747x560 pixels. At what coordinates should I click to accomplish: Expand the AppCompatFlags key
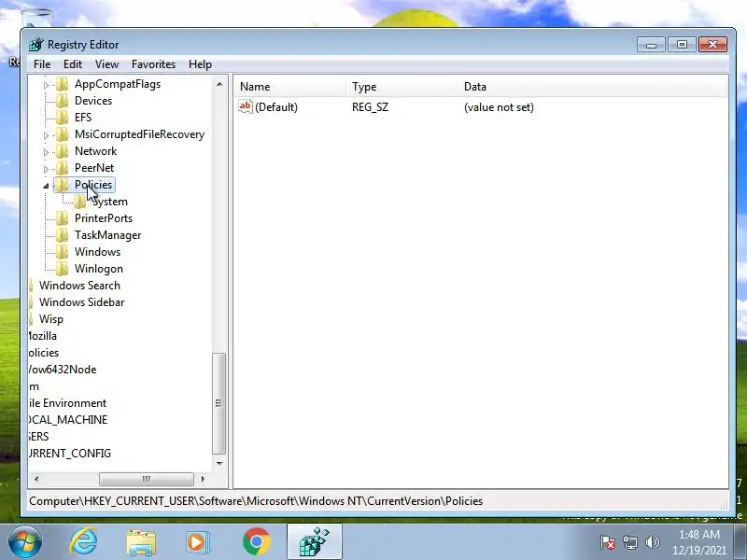pos(46,85)
